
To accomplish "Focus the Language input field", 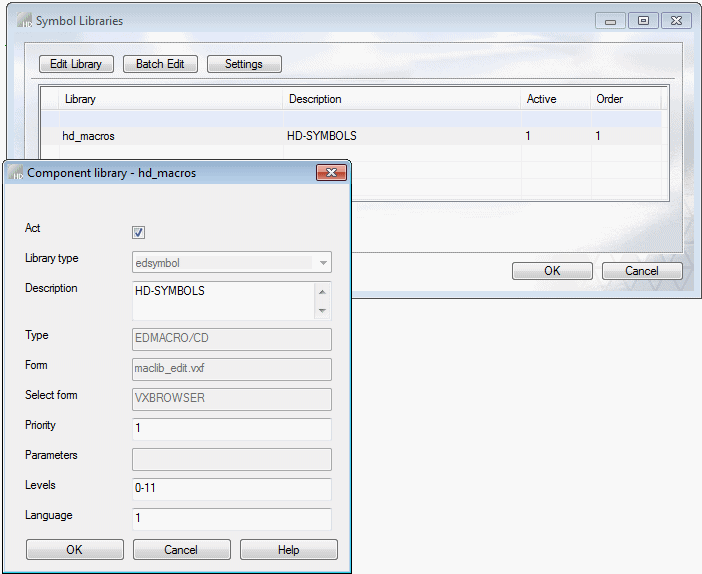I will point(231,519).
